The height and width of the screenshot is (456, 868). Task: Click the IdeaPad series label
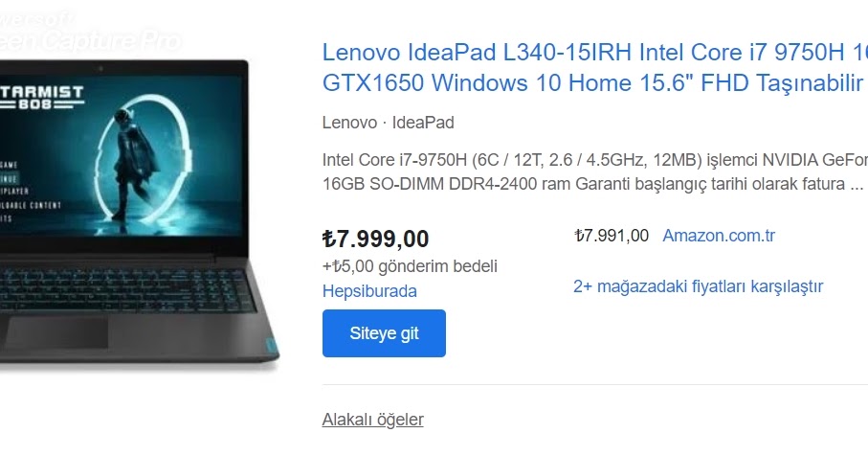423,123
